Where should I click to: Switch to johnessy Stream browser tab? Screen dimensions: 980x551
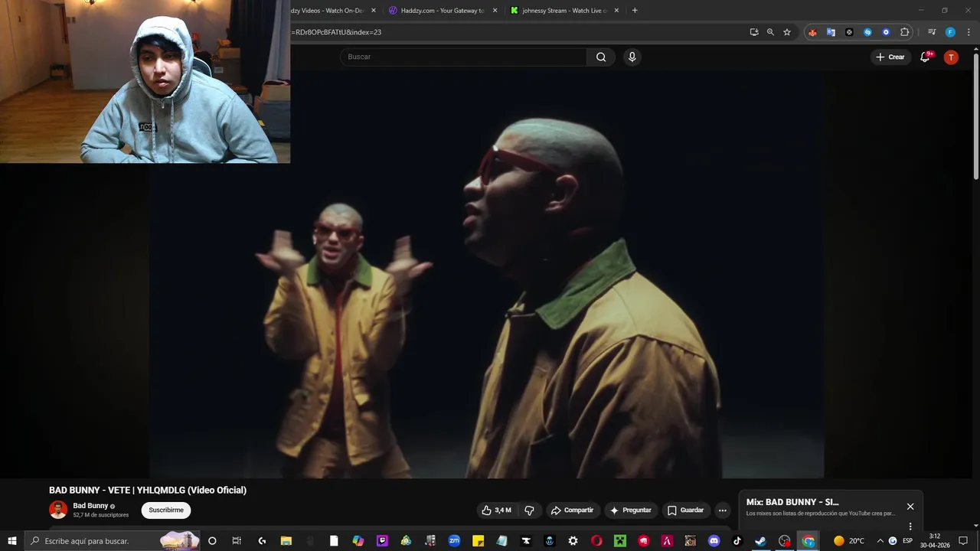[565, 11]
